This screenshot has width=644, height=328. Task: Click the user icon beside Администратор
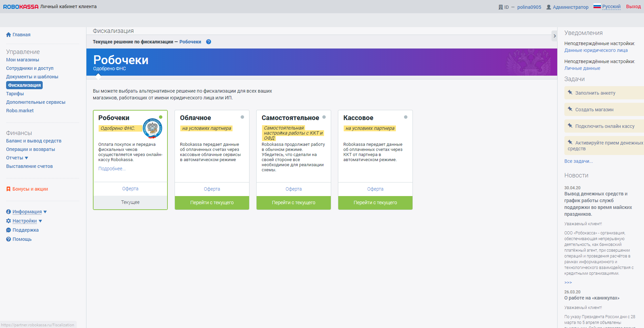pos(549,7)
